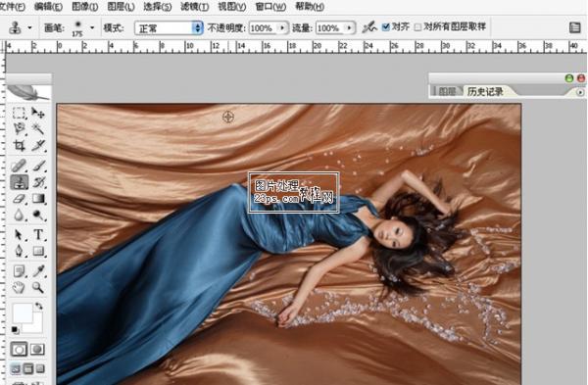This screenshot has width=588, height=385.
Task: Select the Healing Brush tool
Action: point(19,166)
